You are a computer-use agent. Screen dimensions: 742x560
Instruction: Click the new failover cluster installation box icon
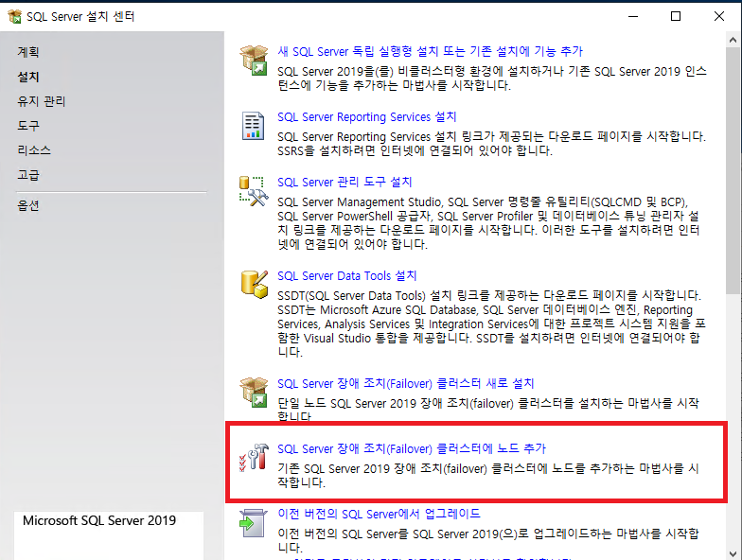(254, 392)
